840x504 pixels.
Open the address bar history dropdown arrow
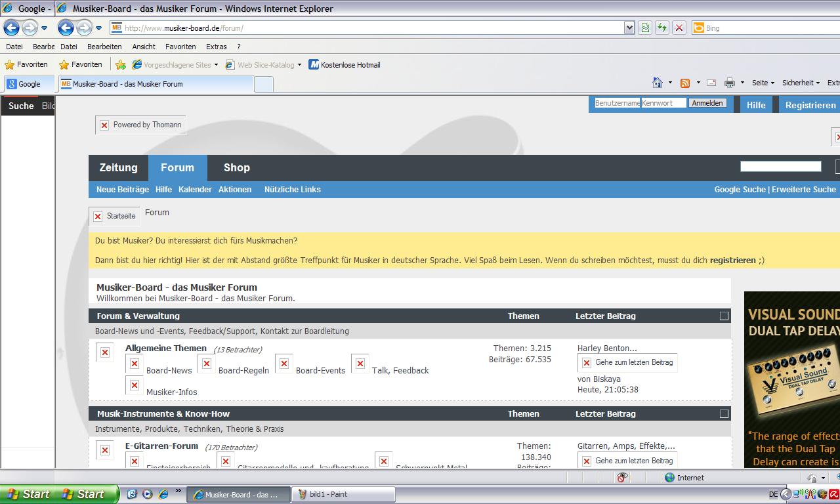pyautogui.click(x=629, y=28)
